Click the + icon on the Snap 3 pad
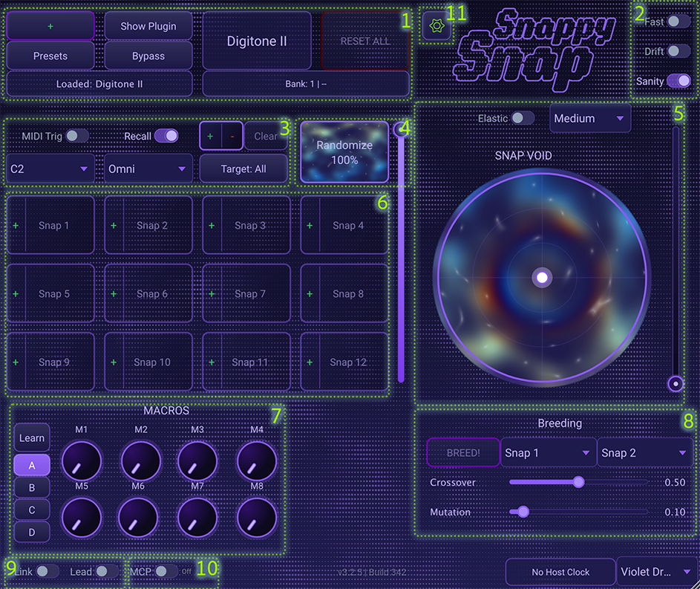Screen dimensions: 700x589 (x=210, y=225)
